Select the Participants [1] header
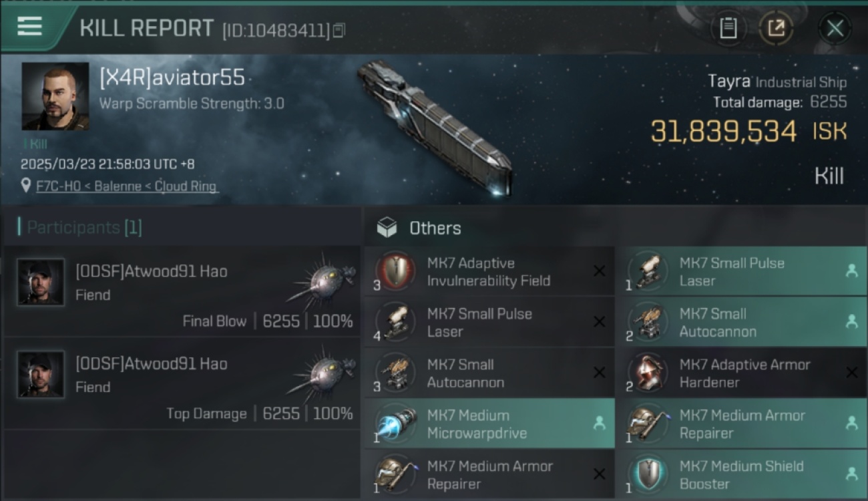 [x=80, y=227]
